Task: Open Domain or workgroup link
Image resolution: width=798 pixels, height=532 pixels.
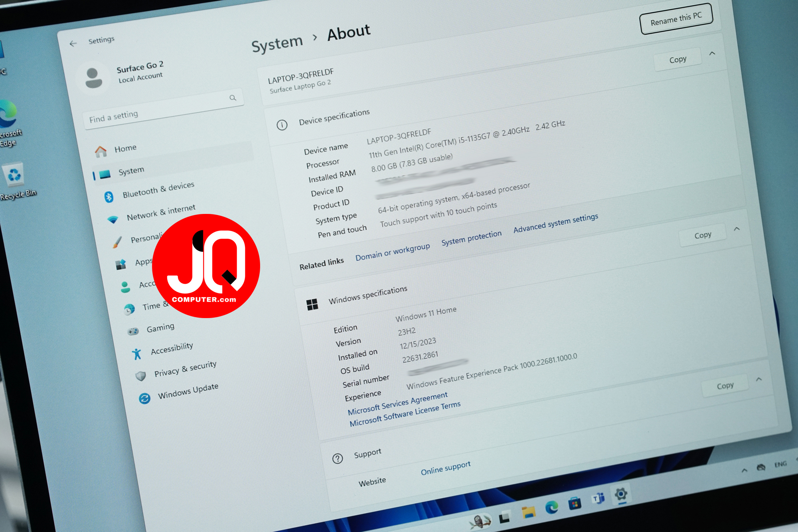Action: point(393,252)
